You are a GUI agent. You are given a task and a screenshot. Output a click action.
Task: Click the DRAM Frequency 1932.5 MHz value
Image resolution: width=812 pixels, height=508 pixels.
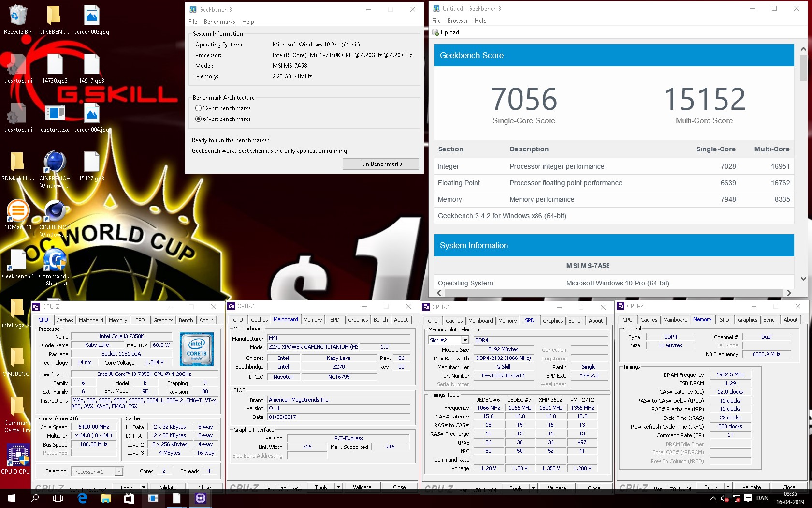pos(730,374)
